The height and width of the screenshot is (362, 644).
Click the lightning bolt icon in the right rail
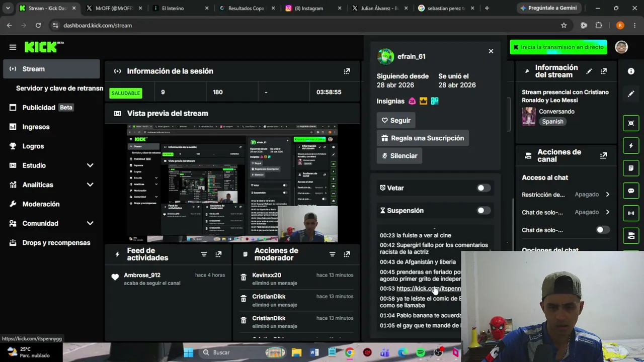[x=631, y=146]
